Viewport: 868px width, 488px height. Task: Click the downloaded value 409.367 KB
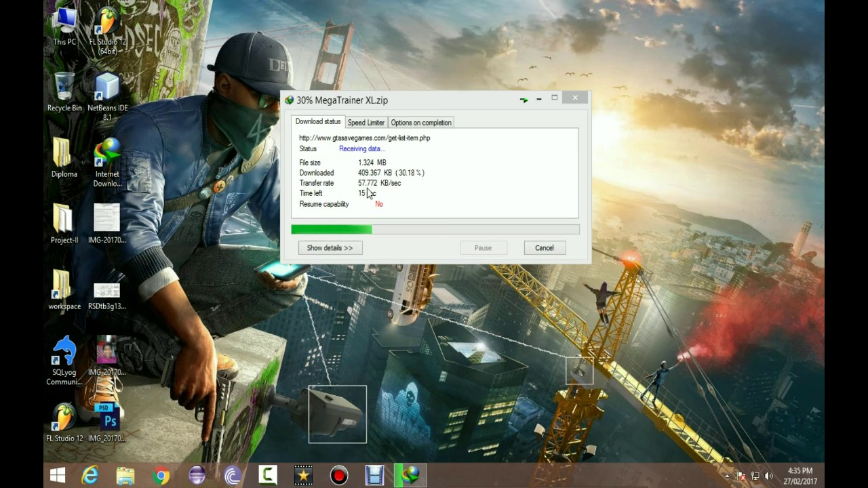click(391, 173)
